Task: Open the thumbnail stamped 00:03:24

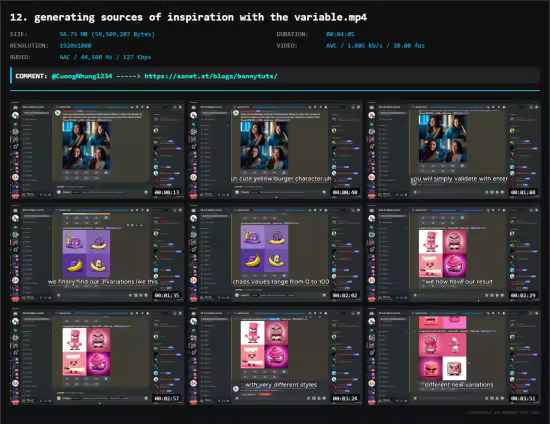Action: (x=275, y=356)
